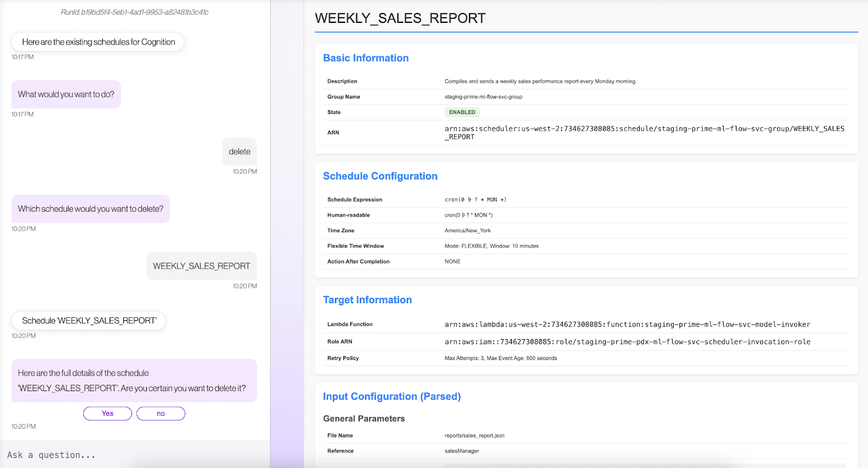Select the Reference row label
Screen dimensions: 868x468
[340, 451]
